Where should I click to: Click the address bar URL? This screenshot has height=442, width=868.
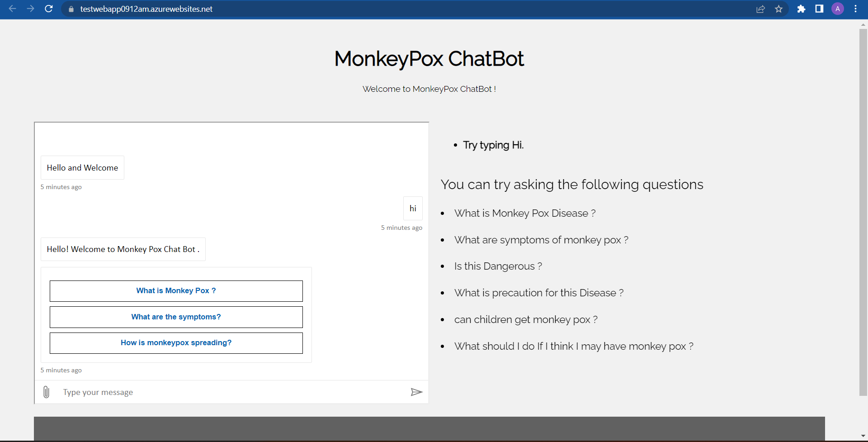pos(146,9)
